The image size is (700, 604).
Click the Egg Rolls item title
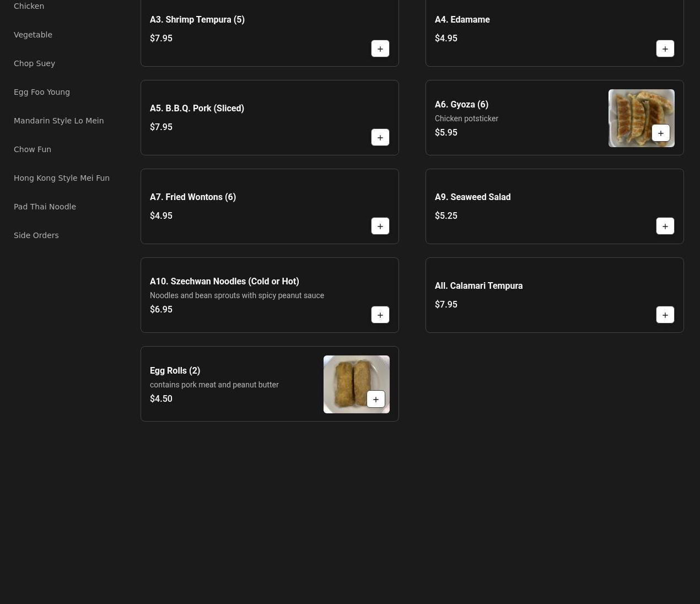tap(175, 370)
